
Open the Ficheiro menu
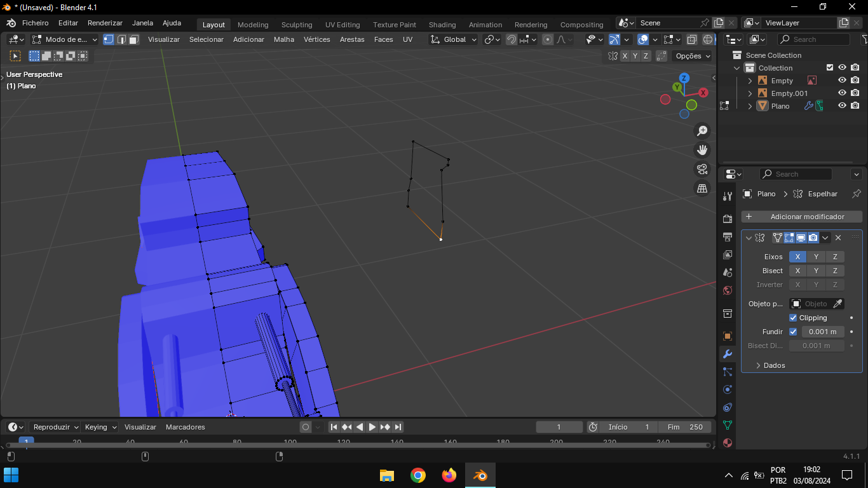(x=35, y=23)
